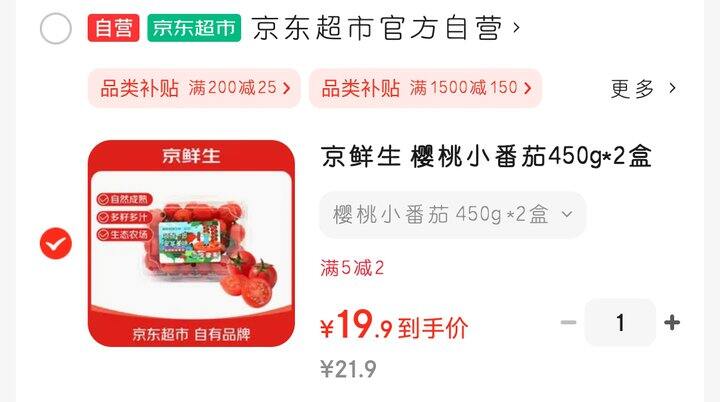Uncheck the 樱桃小番茄 product checkbox

pyautogui.click(x=56, y=243)
